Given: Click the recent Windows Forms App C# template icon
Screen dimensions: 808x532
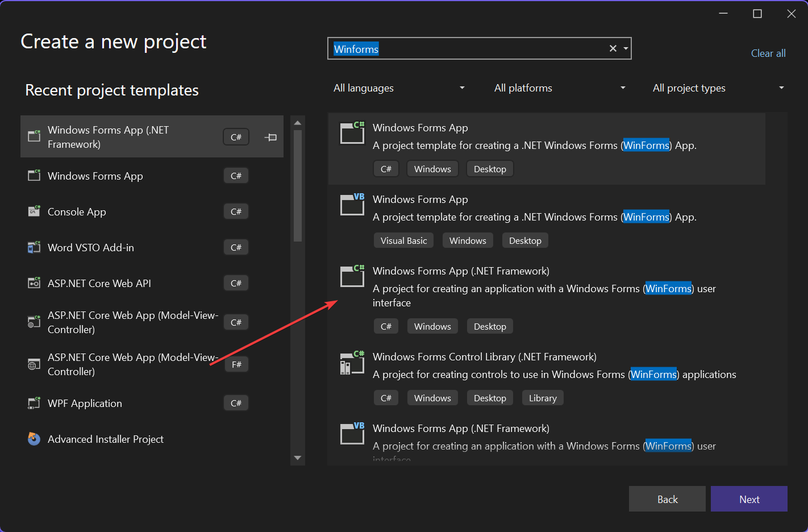Looking at the screenshot, I should [x=34, y=175].
